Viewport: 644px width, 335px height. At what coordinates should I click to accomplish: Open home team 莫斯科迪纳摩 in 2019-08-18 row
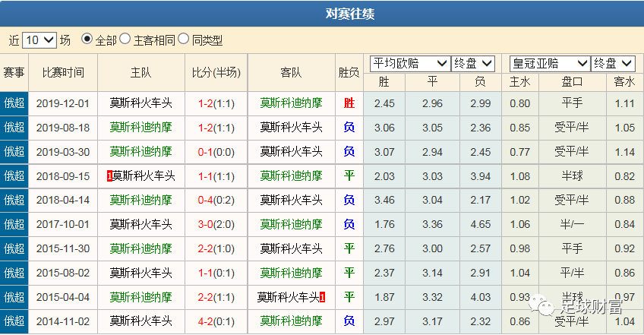pyautogui.click(x=141, y=128)
